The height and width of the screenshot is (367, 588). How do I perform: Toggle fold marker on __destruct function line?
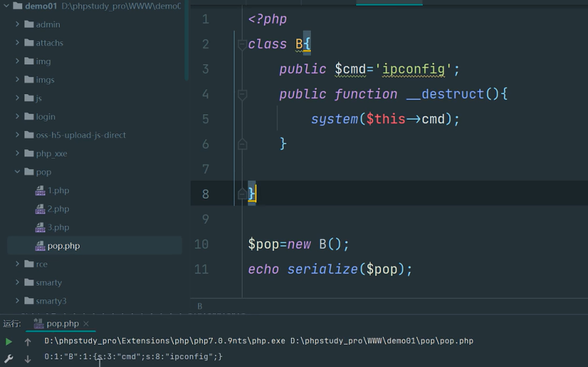click(x=242, y=95)
